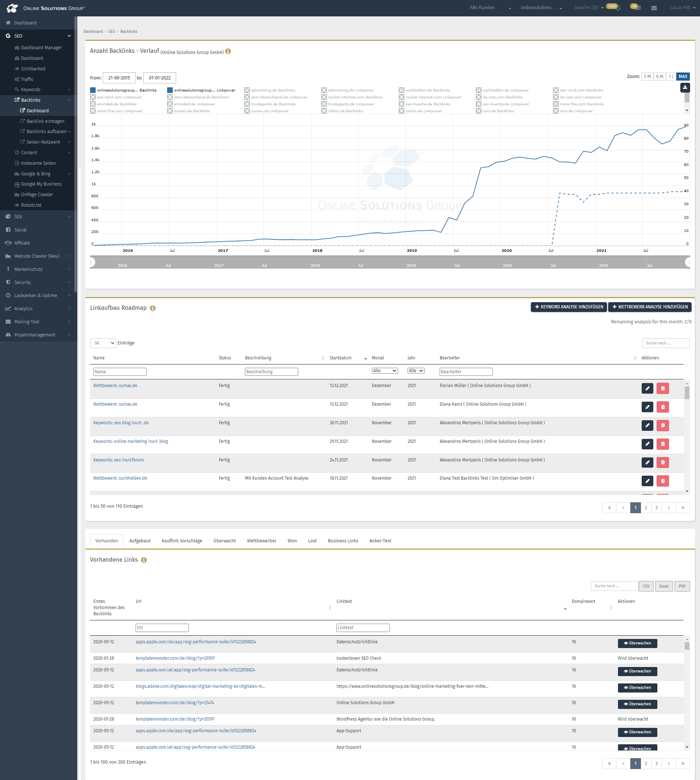Edit the Keywords: seo inurl:forum entry
The width and height of the screenshot is (700, 780).
tap(647, 463)
